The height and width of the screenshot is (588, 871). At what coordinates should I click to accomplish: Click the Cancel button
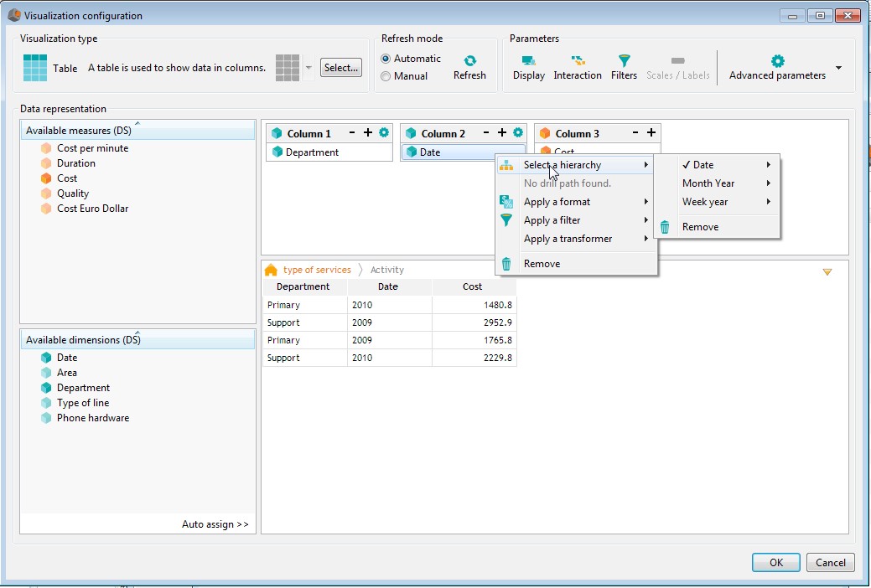pyautogui.click(x=831, y=563)
